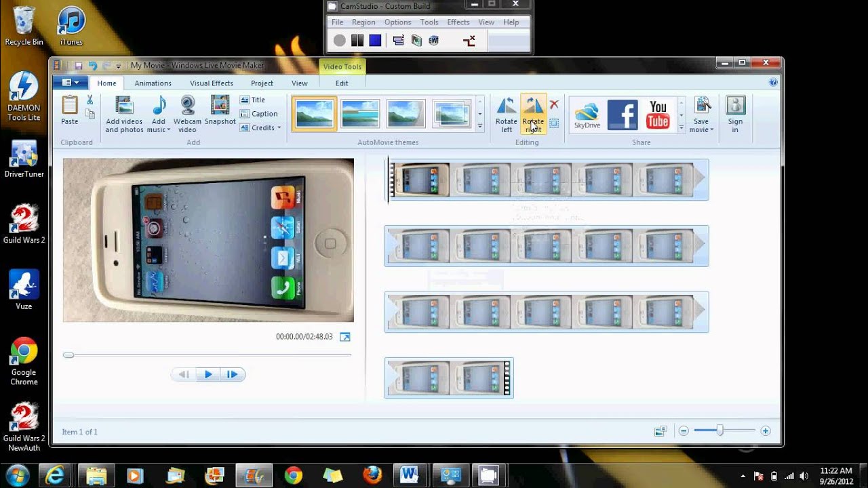
Task: Click the preview seek bar handle
Action: pyautogui.click(x=68, y=355)
